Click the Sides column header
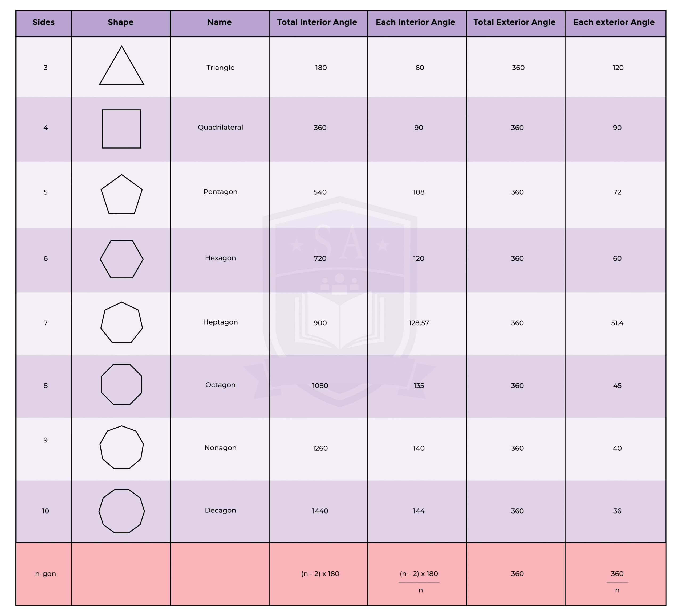The height and width of the screenshot is (616, 682). [x=44, y=23]
